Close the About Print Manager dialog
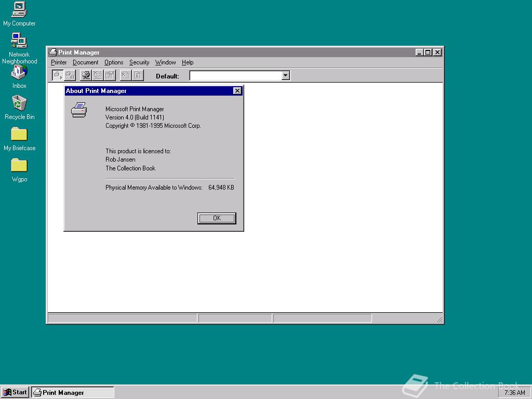 coord(237,90)
